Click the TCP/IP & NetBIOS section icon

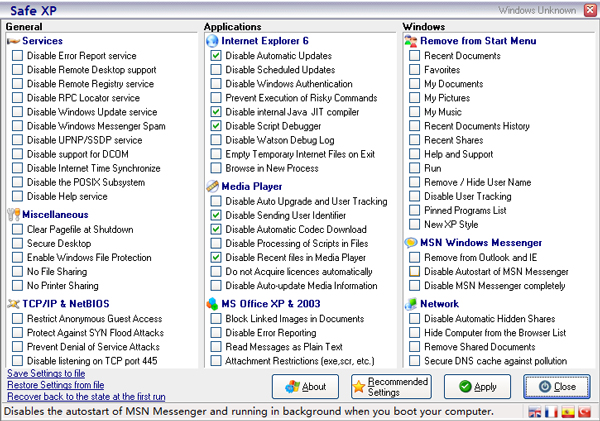tap(13, 304)
